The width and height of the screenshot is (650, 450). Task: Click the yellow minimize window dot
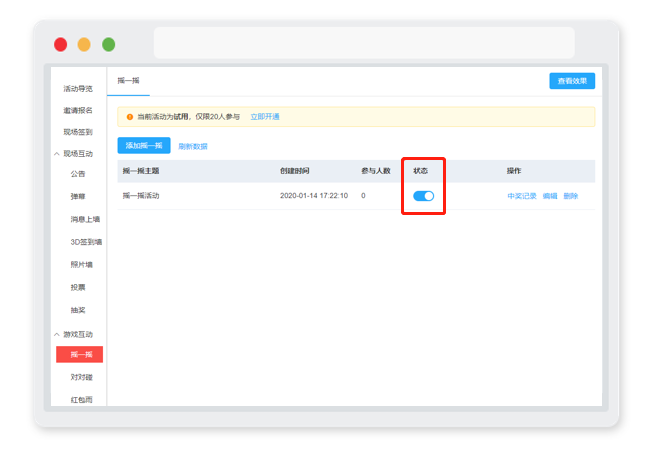coord(84,44)
